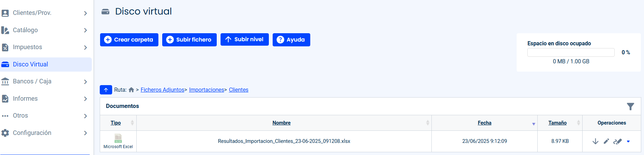Click the pencil edit icon in Operaciones
The height and width of the screenshot is (155, 644).
pos(606,141)
